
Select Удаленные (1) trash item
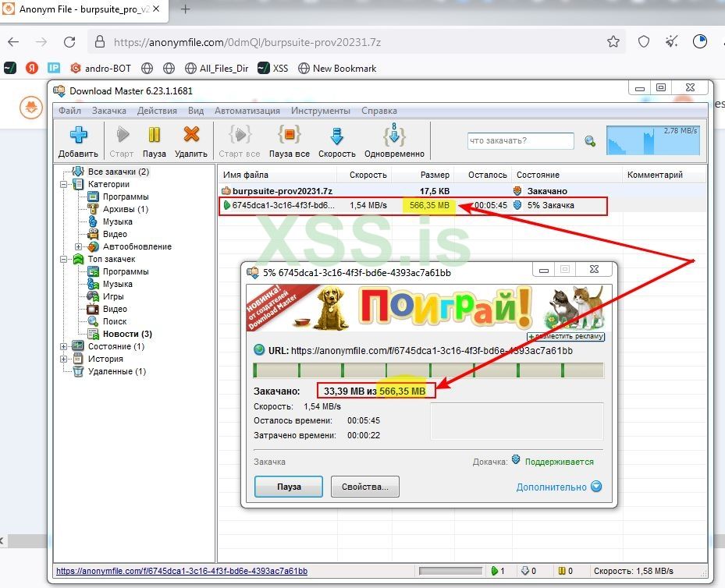click(x=117, y=371)
